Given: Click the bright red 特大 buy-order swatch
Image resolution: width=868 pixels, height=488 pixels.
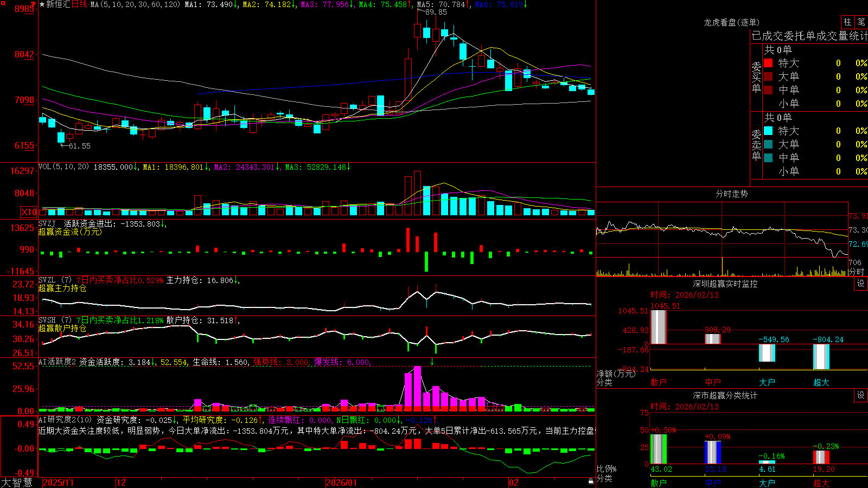Looking at the screenshot, I should click(x=768, y=63).
